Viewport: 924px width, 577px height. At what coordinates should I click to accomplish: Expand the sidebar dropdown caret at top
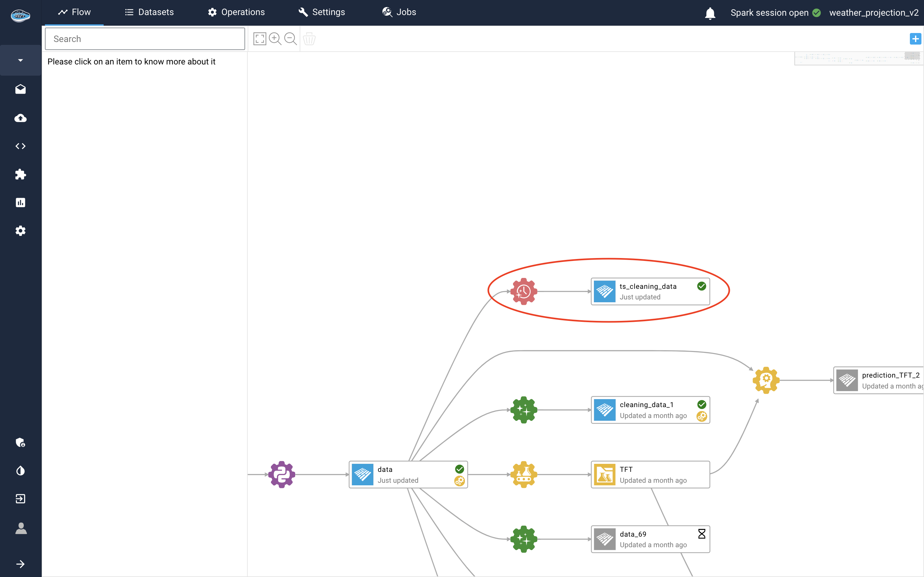tap(21, 60)
